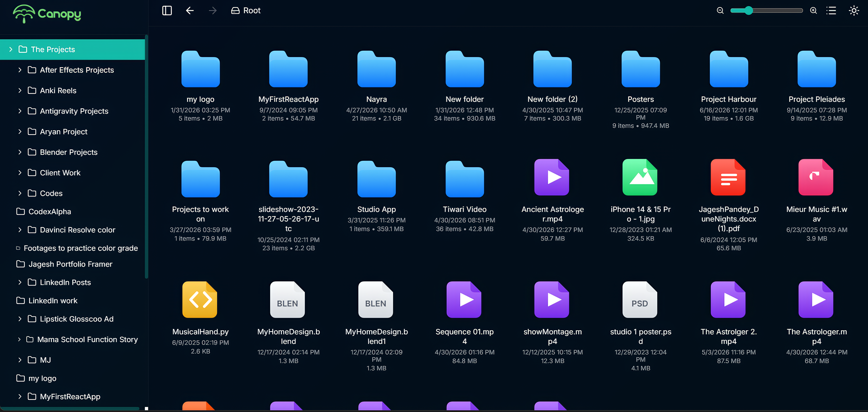Select MyHomeDesign.blend file

tap(288, 300)
